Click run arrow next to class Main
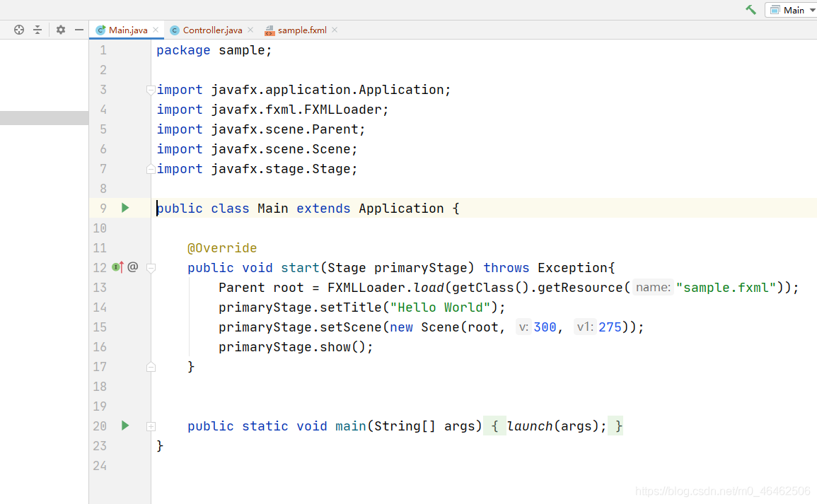The image size is (817, 504). pyautogui.click(x=125, y=208)
